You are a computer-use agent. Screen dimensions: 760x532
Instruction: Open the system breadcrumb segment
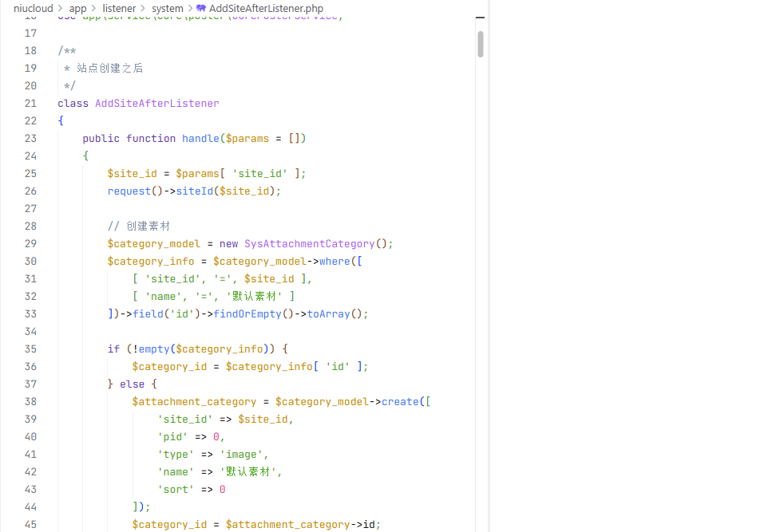point(167,8)
